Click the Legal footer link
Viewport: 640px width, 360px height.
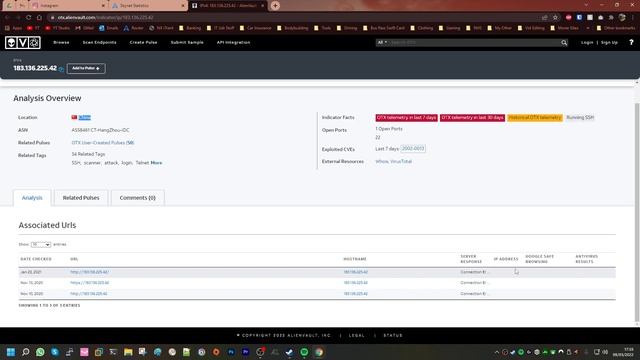coord(356,336)
